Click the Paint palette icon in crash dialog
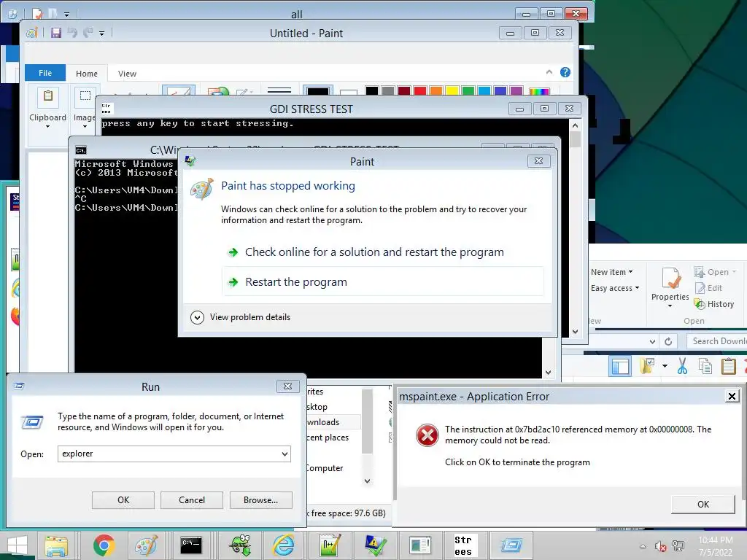The image size is (747, 560). (201, 189)
